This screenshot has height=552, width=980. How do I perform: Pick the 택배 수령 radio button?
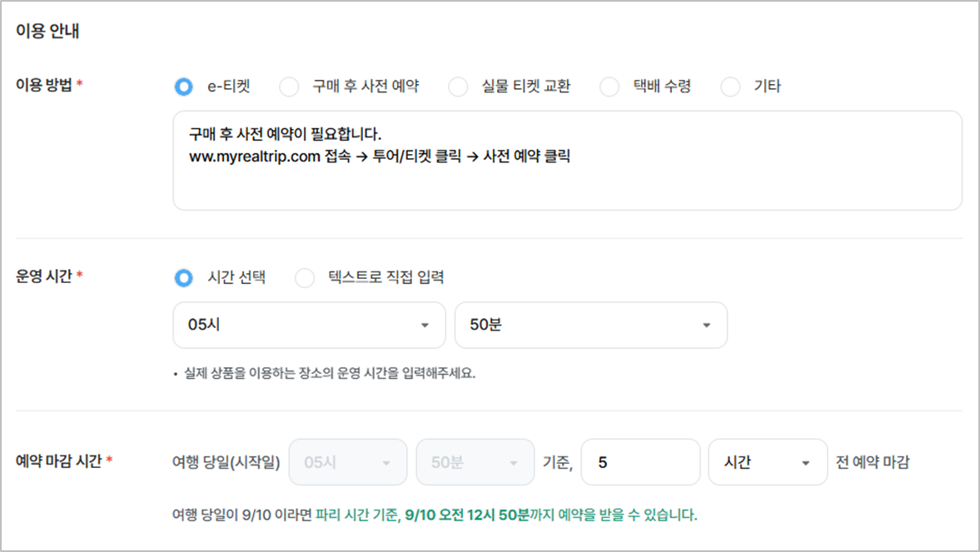coord(609,87)
